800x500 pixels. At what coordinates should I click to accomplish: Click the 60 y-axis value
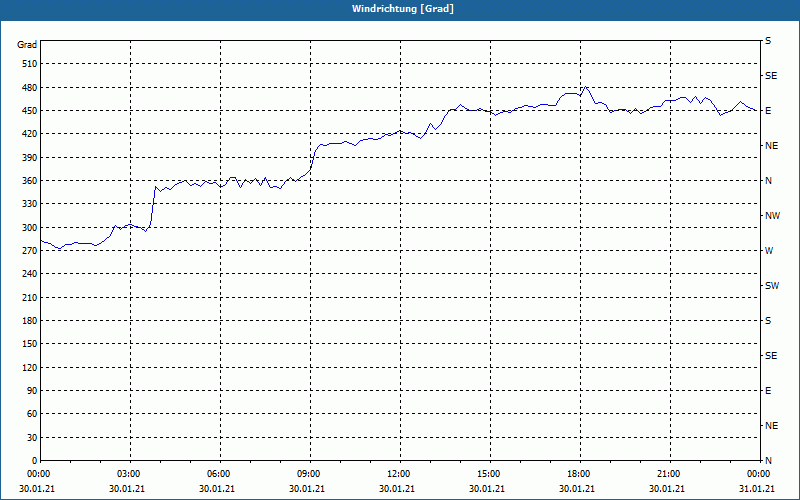point(32,414)
